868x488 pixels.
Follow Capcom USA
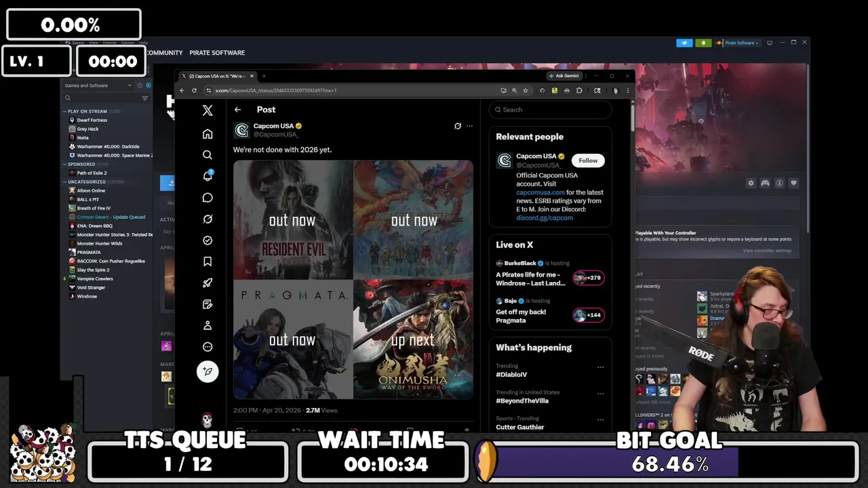tap(588, 161)
